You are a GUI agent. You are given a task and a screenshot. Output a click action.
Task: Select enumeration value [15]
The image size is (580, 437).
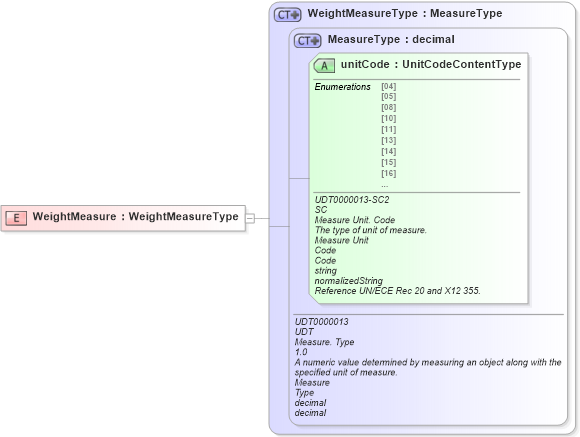tap(389, 162)
